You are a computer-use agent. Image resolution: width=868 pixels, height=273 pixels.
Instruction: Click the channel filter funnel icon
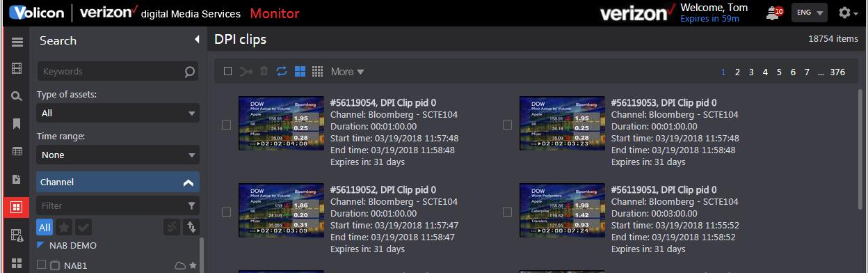[191, 205]
